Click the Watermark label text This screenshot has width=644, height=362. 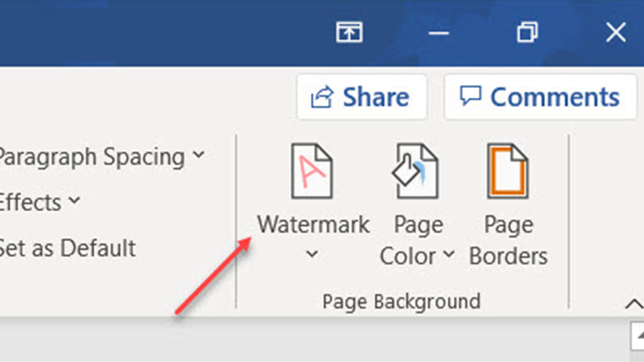pos(313,224)
